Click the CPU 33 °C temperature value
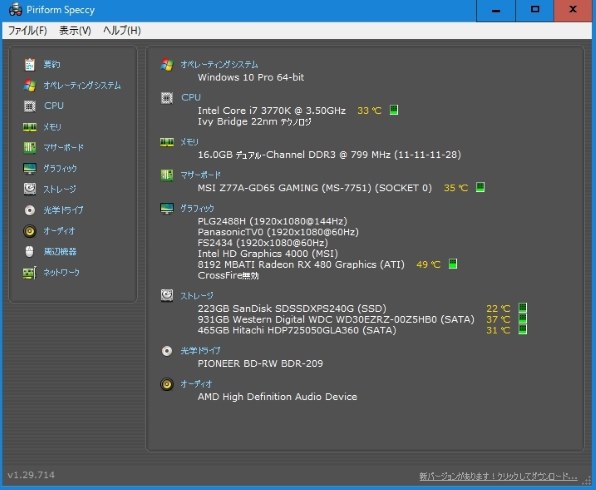This screenshot has height=490, width=596. pyautogui.click(x=369, y=111)
